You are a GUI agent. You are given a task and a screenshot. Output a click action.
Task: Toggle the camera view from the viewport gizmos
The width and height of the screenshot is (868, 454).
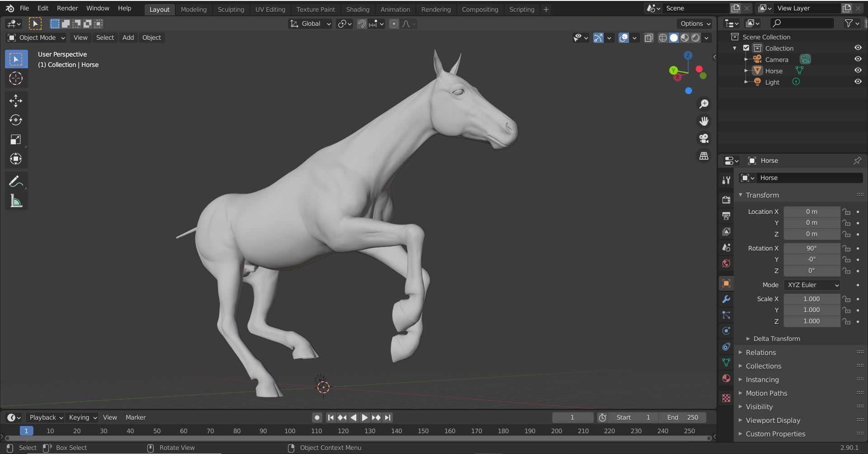(704, 138)
